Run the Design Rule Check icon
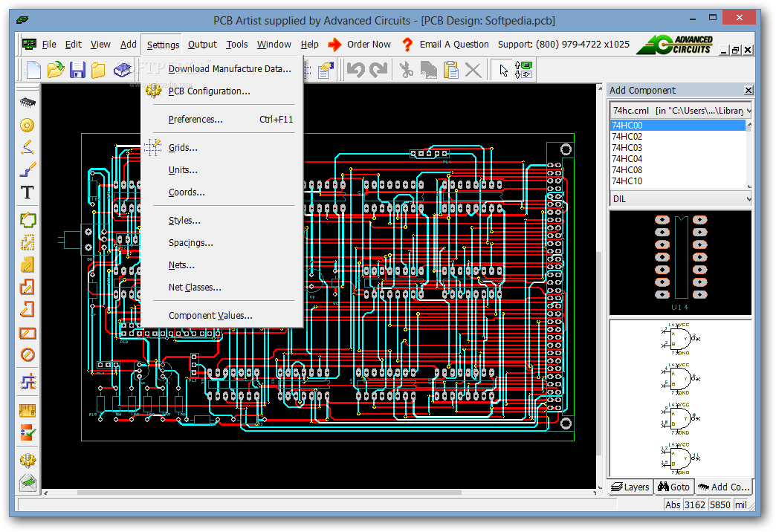Image resolution: width=776 pixels, height=532 pixels. coord(28,432)
